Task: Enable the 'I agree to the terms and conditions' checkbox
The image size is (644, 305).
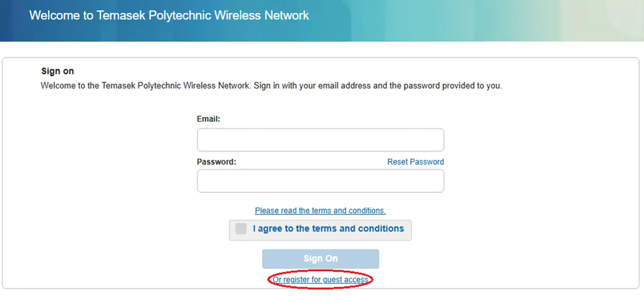Action: pyautogui.click(x=240, y=228)
